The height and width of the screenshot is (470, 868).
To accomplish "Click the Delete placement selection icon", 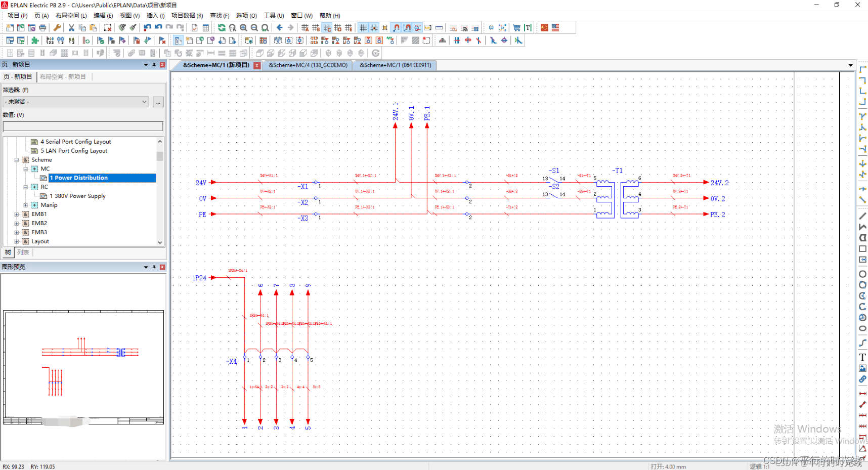I will [107, 28].
